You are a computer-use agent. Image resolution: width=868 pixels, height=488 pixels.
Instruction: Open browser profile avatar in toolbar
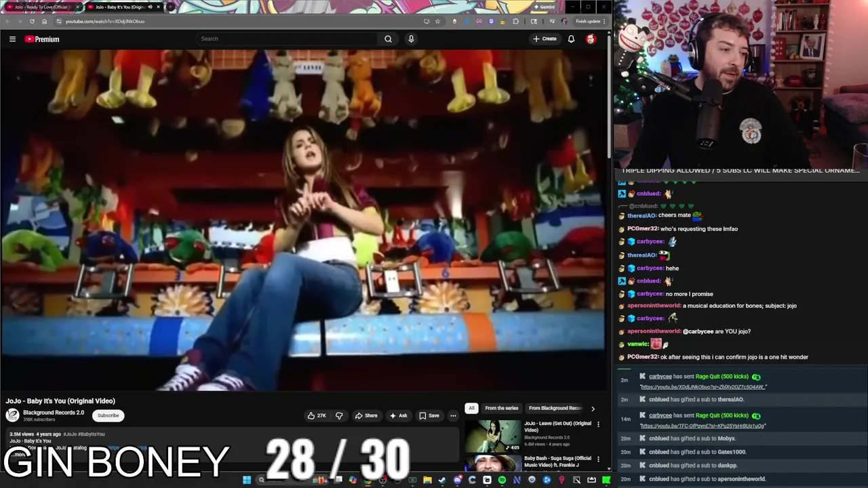coord(564,21)
